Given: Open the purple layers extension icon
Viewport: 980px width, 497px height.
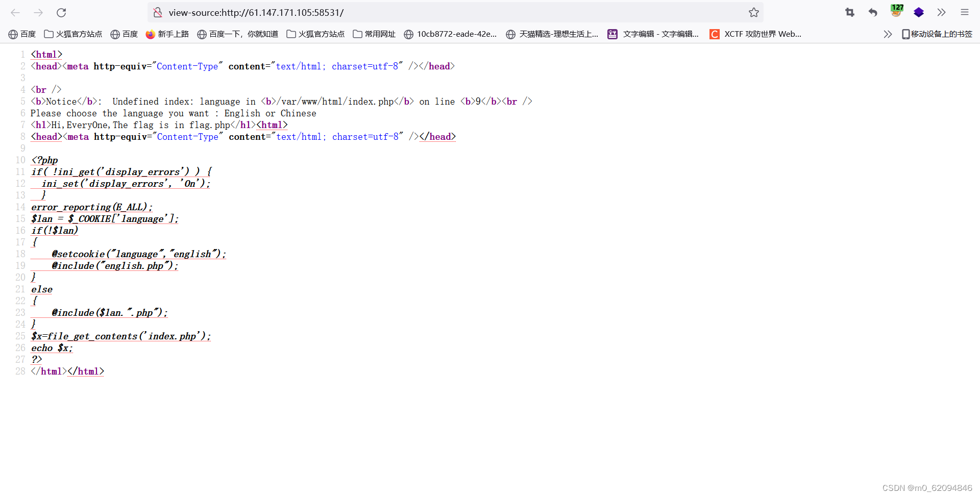Looking at the screenshot, I should pos(919,13).
